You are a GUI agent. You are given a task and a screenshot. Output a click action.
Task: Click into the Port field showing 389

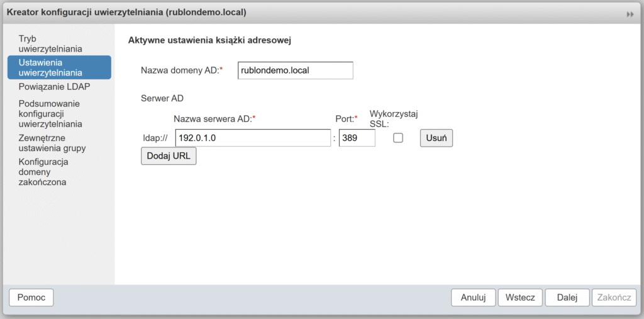point(357,138)
